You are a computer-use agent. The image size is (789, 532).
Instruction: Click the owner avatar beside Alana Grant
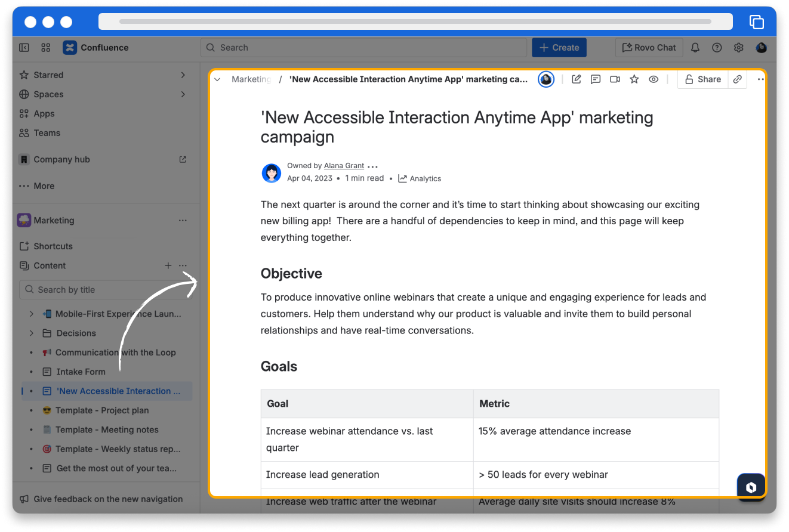[272, 173]
